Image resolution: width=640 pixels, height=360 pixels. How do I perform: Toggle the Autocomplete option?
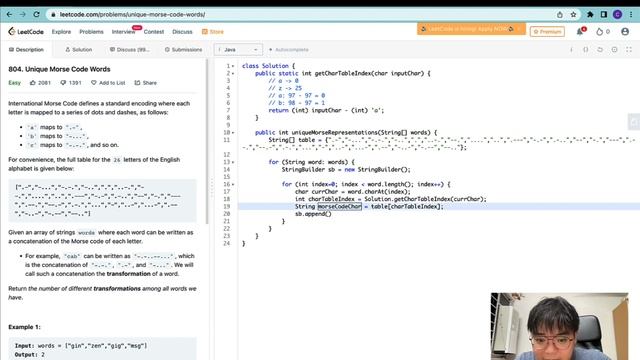point(289,49)
